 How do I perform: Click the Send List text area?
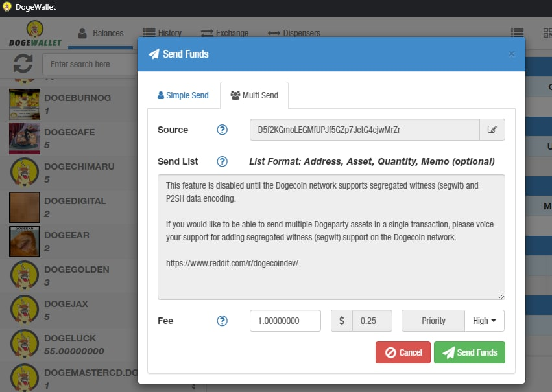point(331,237)
